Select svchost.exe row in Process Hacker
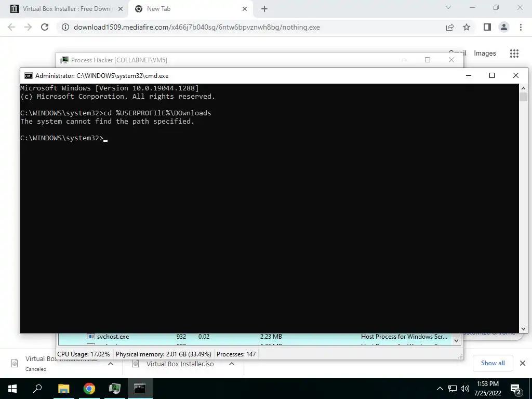Image resolution: width=532 pixels, height=399 pixels. (x=256, y=337)
